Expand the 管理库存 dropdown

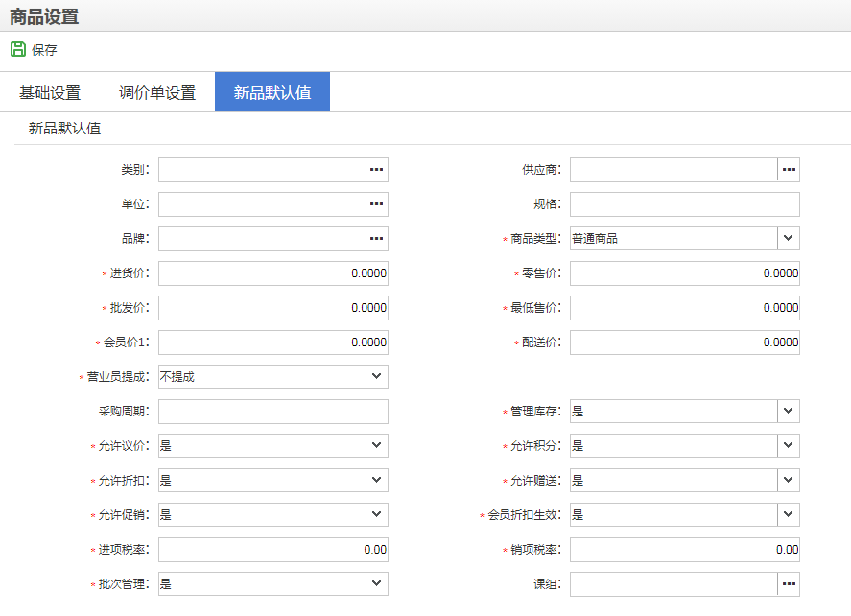789,412
